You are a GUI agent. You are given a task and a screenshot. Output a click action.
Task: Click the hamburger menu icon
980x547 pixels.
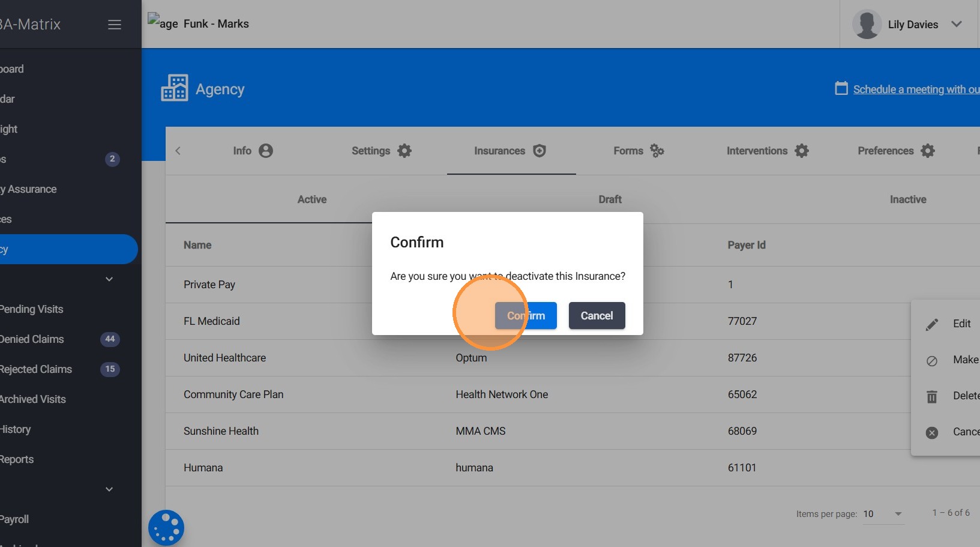coord(114,25)
